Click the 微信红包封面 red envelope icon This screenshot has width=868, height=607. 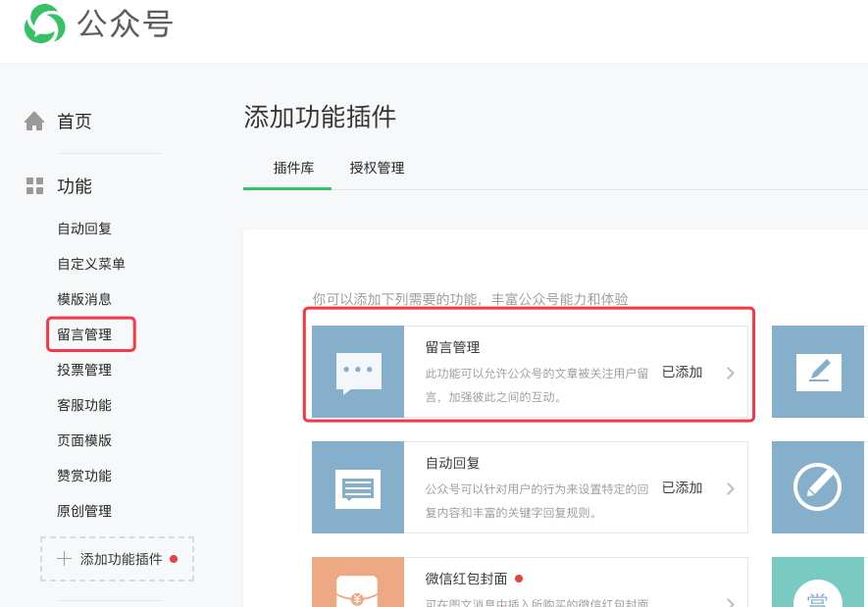point(358,586)
